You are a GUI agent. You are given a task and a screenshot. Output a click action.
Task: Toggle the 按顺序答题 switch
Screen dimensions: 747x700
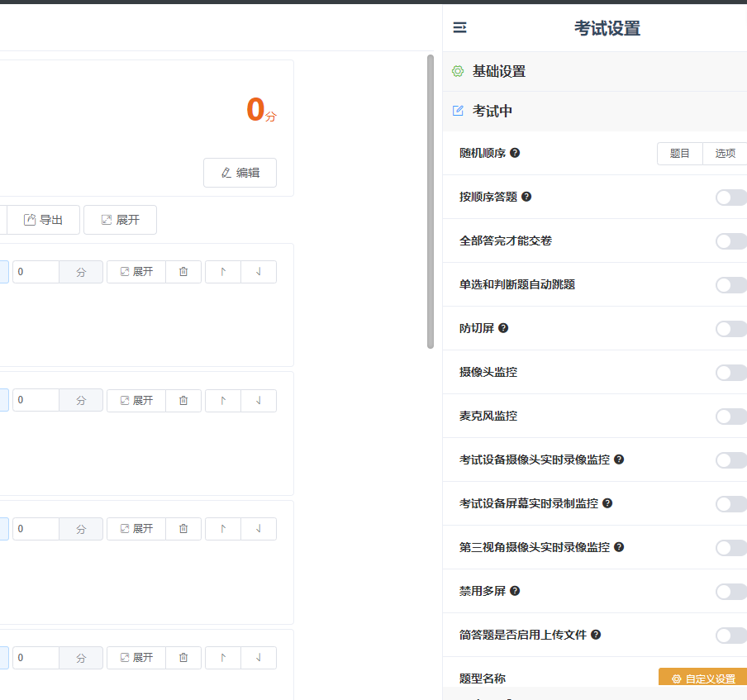tap(731, 198)
